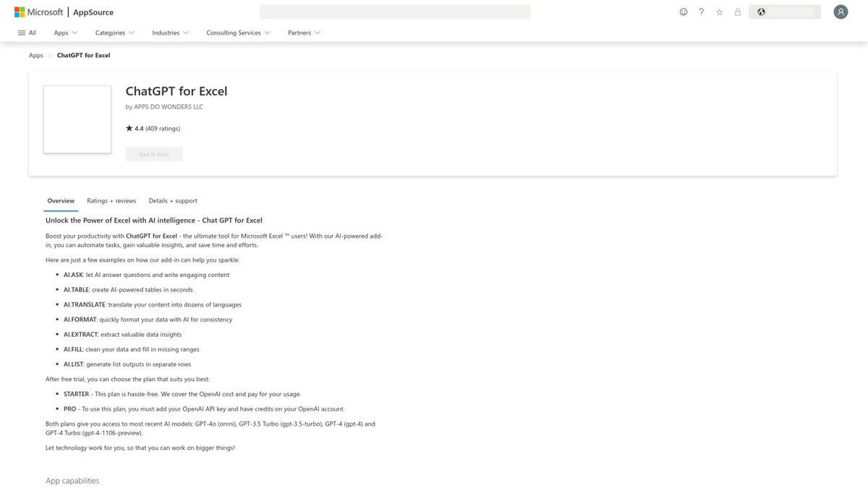Screen dimensions: 868x488
Task: Select the Overview tab
Action: (x=61, y=201)
